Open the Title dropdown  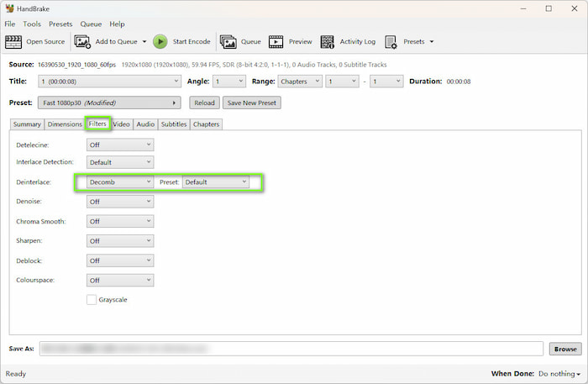[x=109, y=82]
